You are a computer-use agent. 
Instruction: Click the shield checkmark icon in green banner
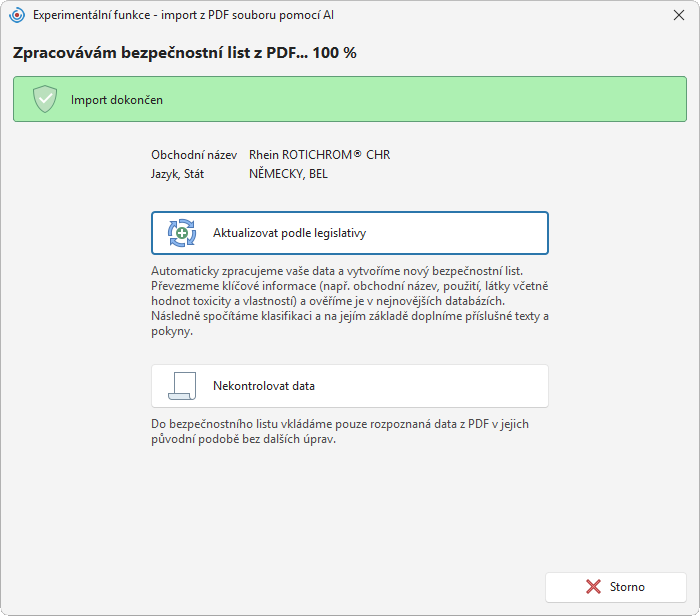(45, 99)
